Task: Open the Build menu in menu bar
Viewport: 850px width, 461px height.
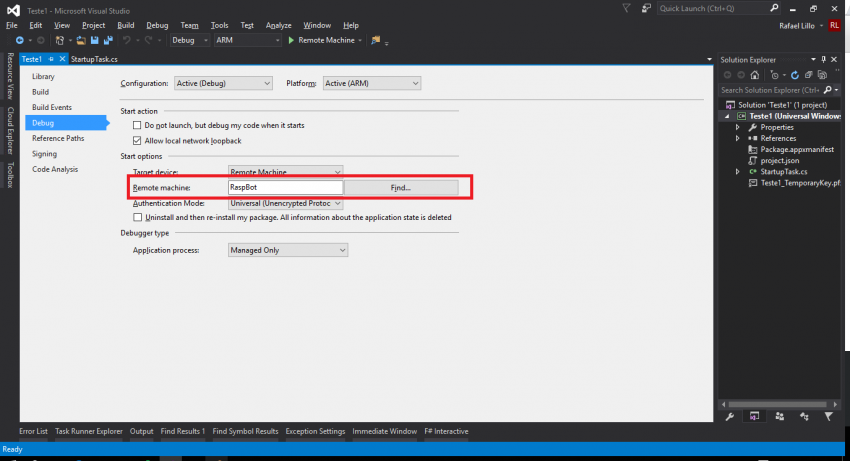Action: click(x=125, y=25)
